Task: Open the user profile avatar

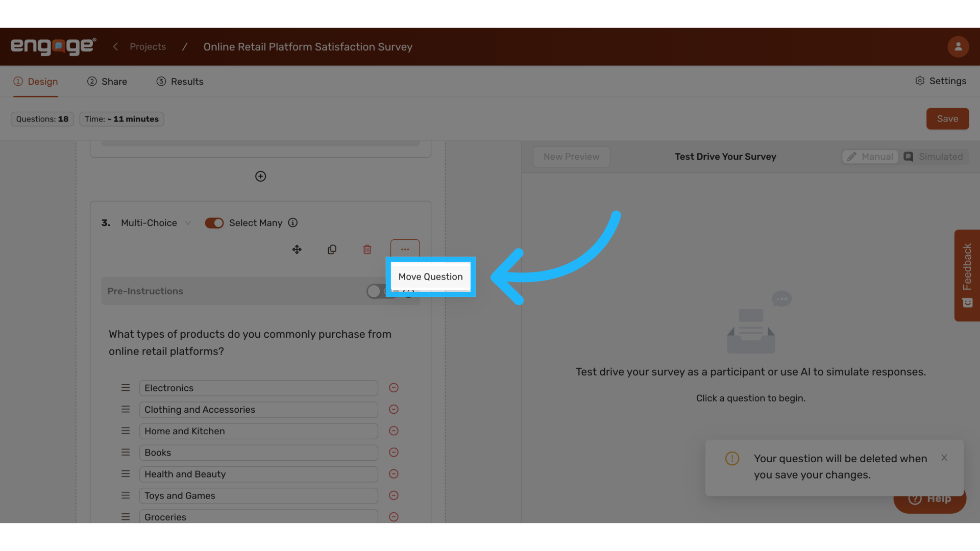Action: (958, 46)
